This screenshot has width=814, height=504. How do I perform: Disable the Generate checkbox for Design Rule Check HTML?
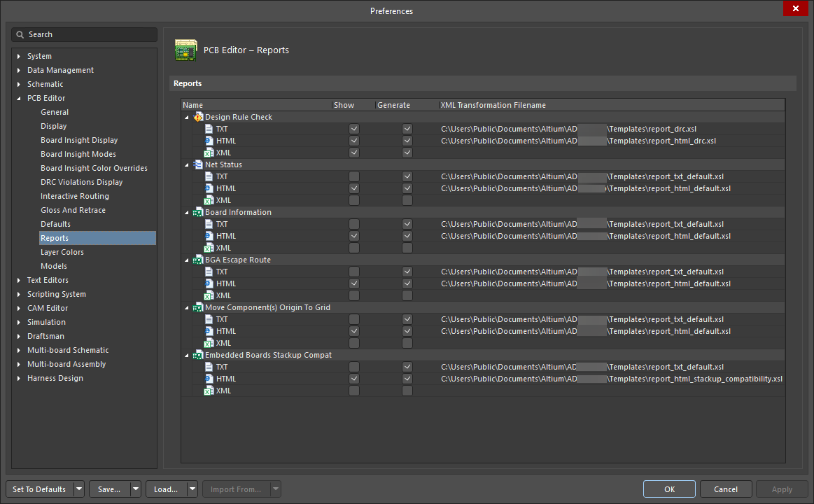pos(407,140)
